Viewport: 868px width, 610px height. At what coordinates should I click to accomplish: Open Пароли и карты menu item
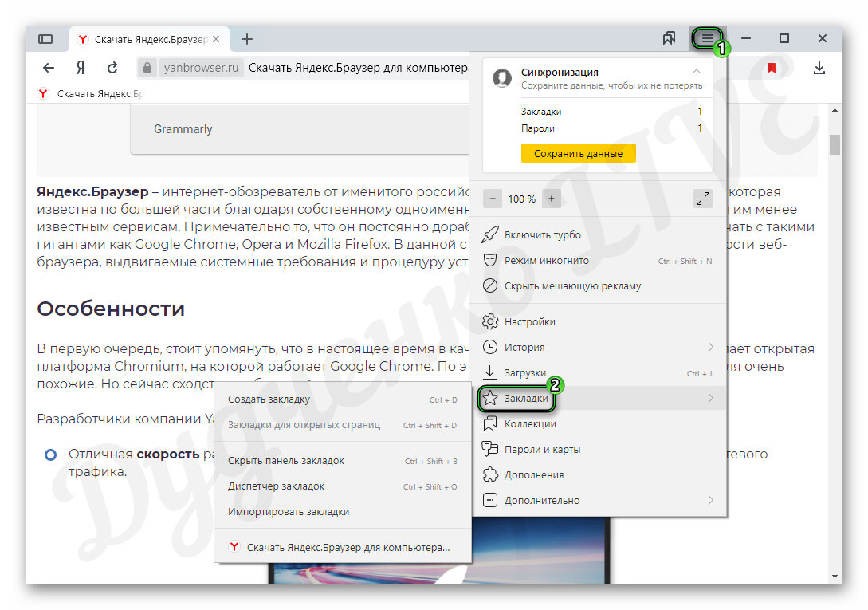597,450
